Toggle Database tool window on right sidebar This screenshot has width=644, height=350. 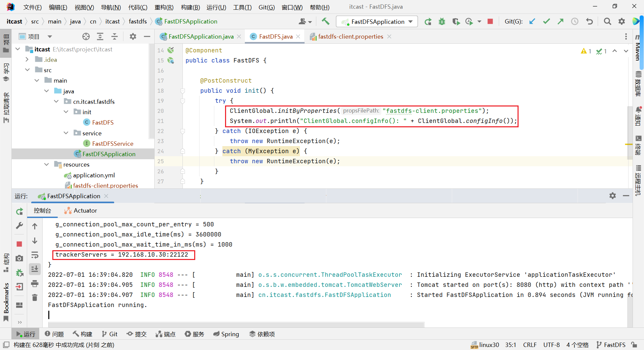(638, 84)
